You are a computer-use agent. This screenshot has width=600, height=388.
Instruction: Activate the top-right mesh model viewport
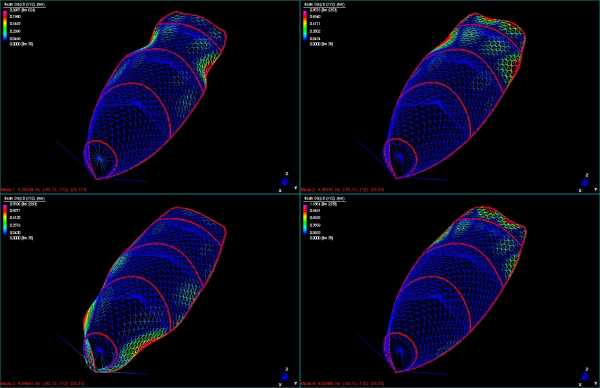pos(450,96)
